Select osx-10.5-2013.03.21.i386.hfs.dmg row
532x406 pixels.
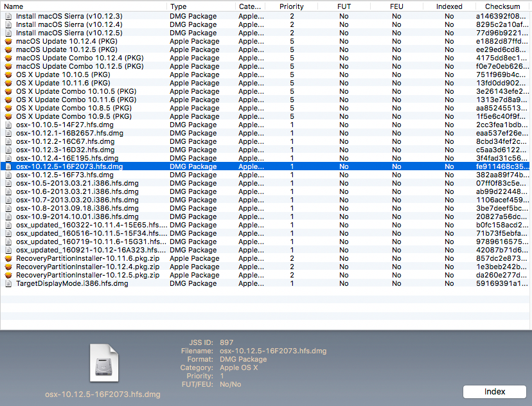[x=265, y=183]
